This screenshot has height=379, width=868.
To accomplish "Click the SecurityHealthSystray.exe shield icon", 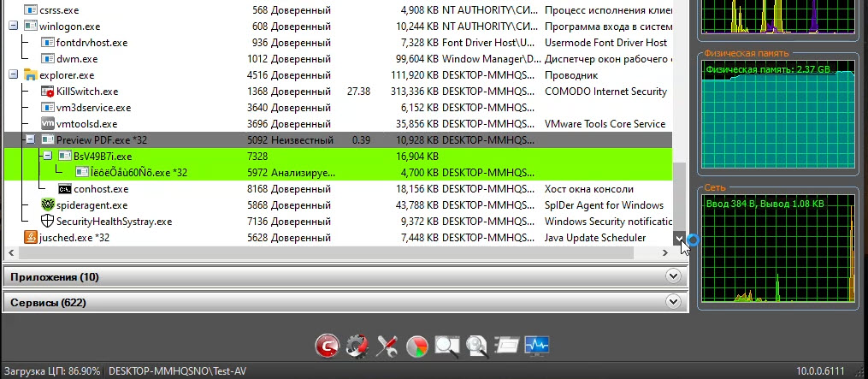I will (x=48, y=221).
